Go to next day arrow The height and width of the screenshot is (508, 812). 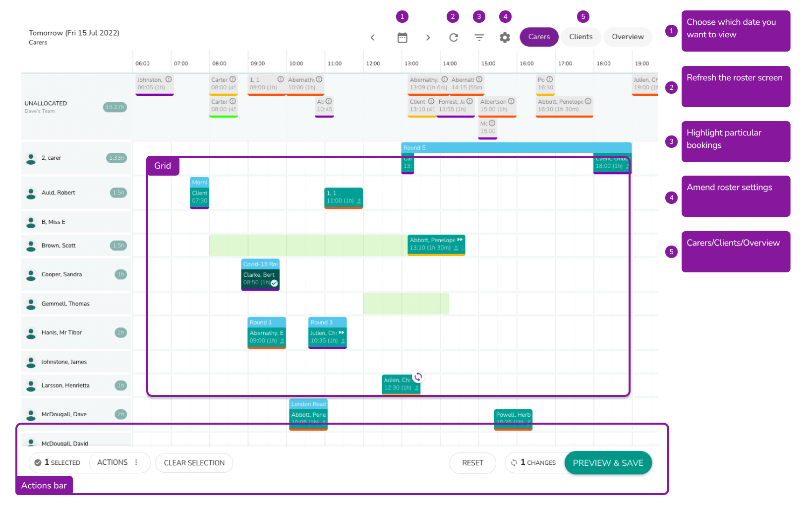coord(428,38)
